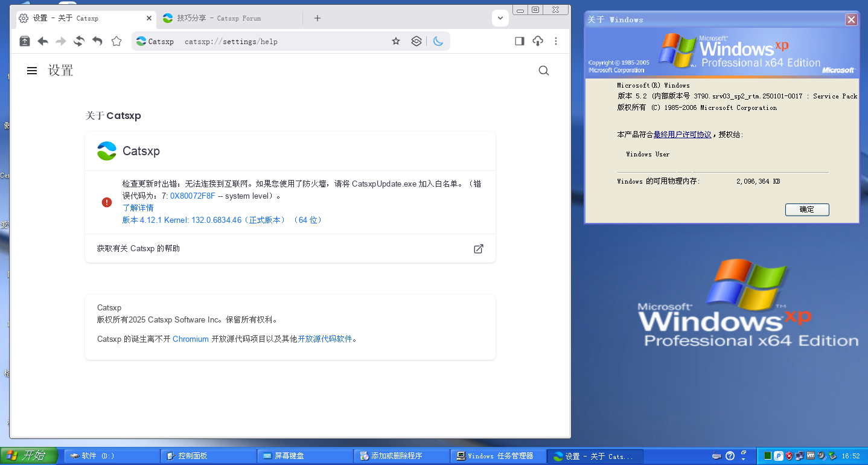Open taskbar item Windows 任务管理器

coord(499,456)
